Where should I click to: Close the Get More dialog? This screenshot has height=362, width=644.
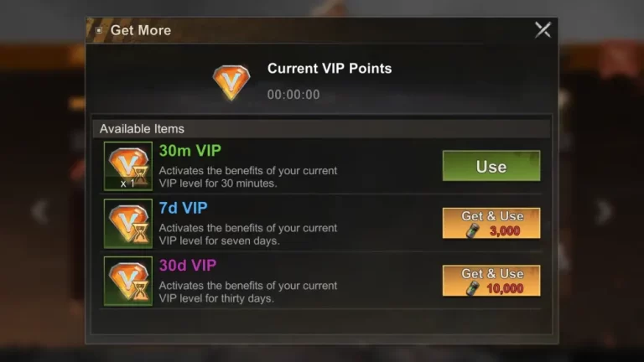click(543, 30)
